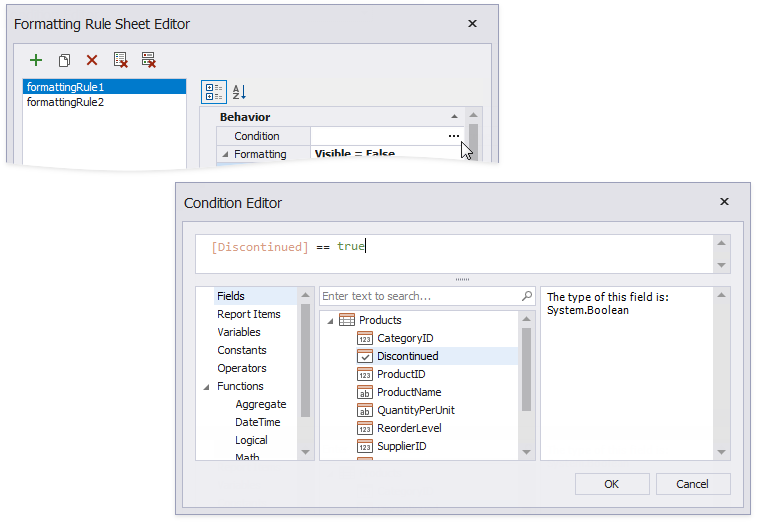This screenshot has width=761, height=523.
Task: Select the DateTime functions group
Action: pos(258,422)
